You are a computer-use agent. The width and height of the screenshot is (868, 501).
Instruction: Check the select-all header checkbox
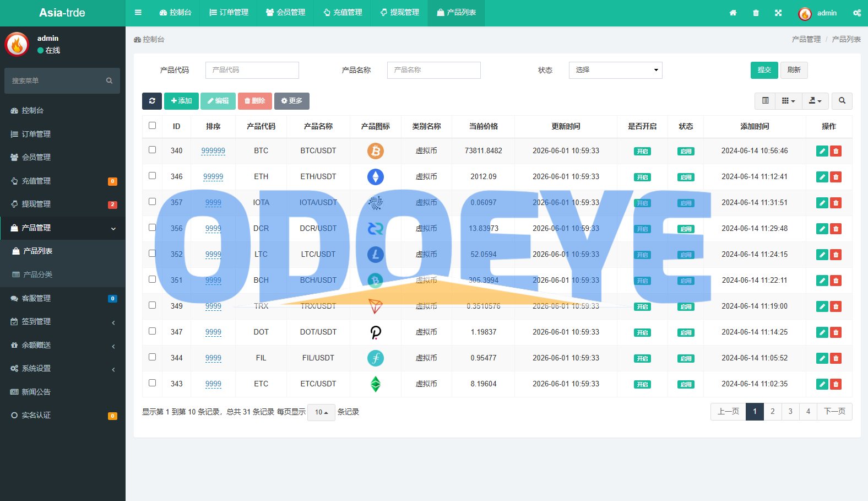point(153,126)
